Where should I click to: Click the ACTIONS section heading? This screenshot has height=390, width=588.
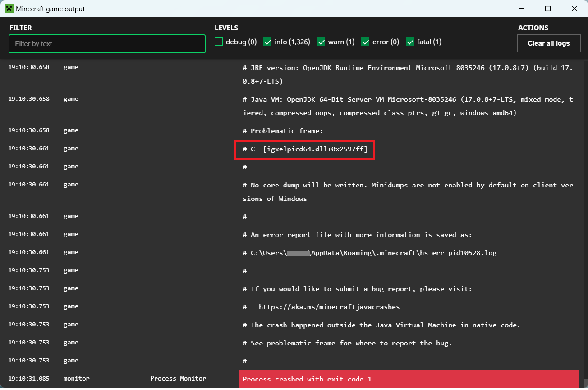click(533, 28)
